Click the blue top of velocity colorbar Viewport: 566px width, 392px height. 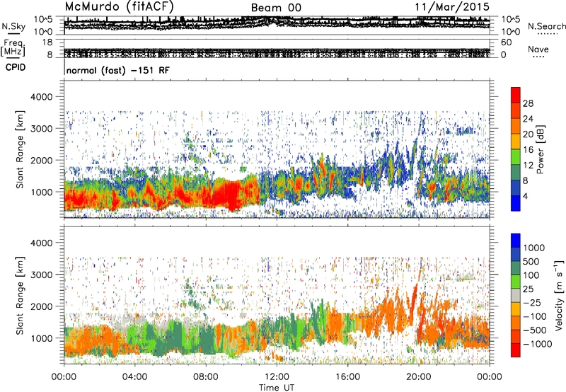pyautogui.click(x=516, y=241)
